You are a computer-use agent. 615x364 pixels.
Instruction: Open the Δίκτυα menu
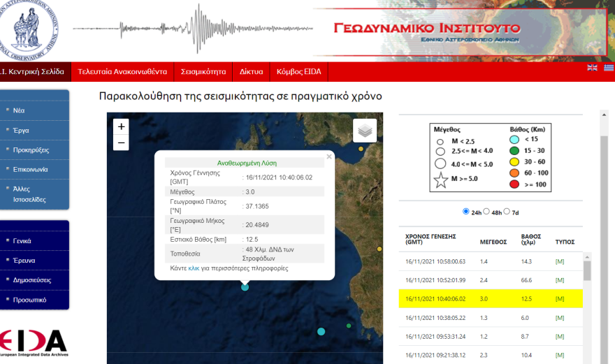point(252,72)
